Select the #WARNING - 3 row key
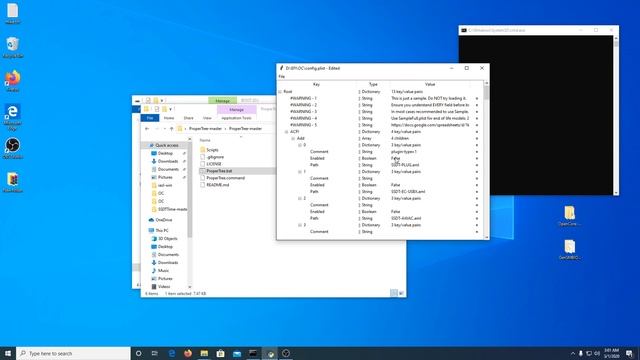 (303, 112)
